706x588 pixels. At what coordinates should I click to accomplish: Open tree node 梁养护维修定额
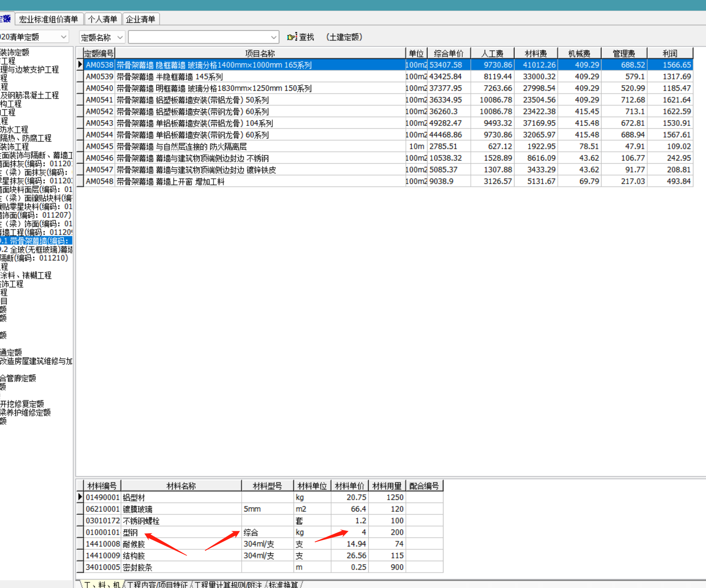[25, 412]
